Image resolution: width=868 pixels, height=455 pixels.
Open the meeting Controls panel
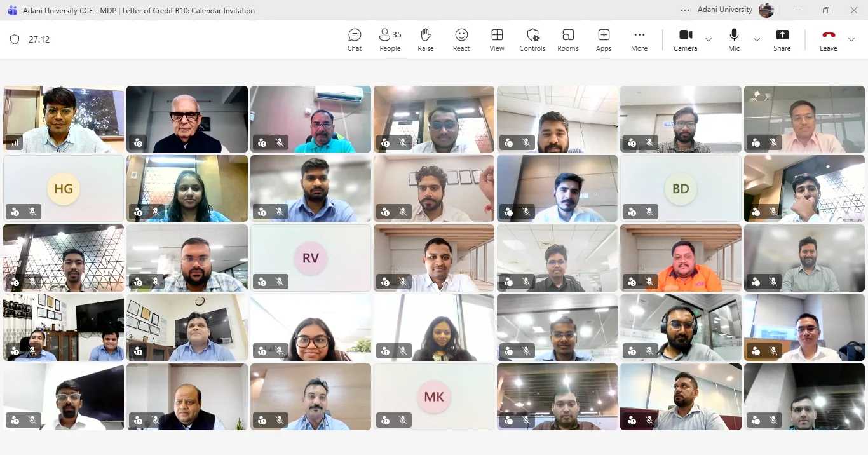pos(532,39)
